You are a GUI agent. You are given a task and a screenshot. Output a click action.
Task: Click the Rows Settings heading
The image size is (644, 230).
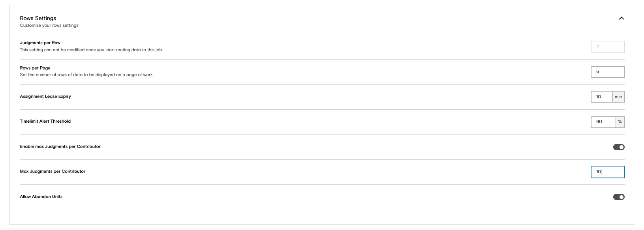pos(38,18)
